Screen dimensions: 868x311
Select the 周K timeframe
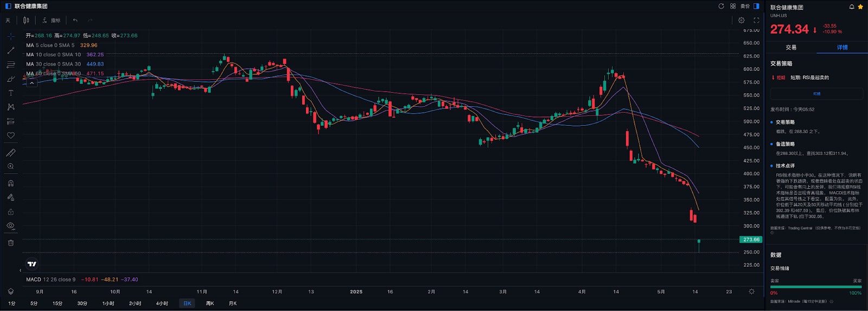(x=210, y=303)
